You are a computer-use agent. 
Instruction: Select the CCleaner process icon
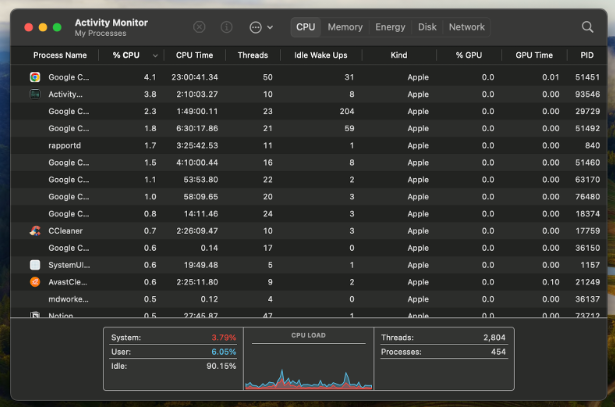pos(35,230)
